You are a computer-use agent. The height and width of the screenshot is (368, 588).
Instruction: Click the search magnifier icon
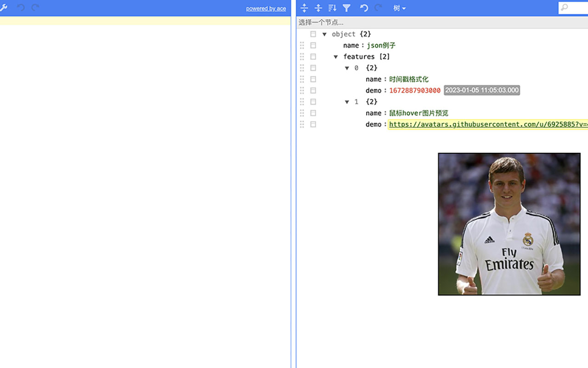click(564, 7)
